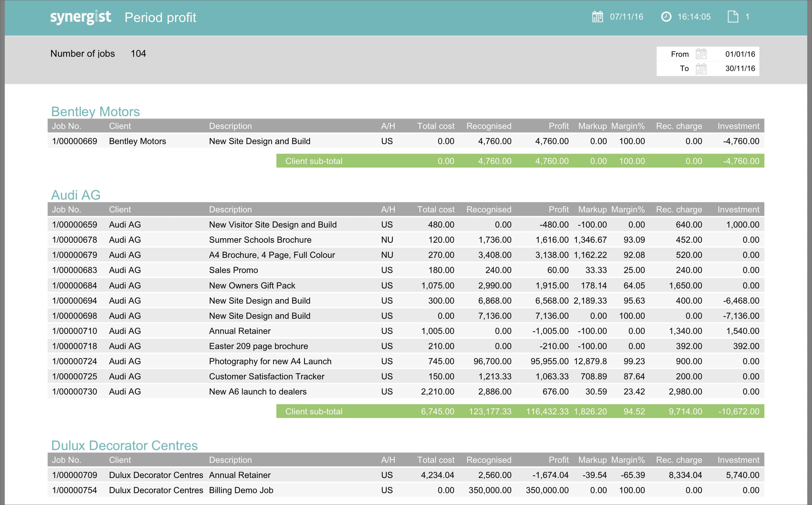Click the Billing Demo Job description
This screenshot has width=812, height=505.
point(241,490)
